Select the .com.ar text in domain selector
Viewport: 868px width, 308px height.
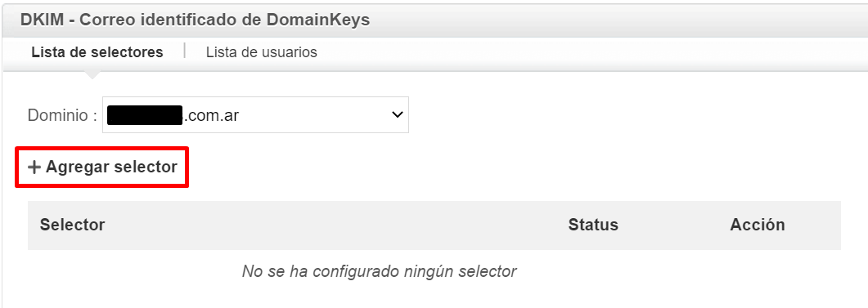210,115
